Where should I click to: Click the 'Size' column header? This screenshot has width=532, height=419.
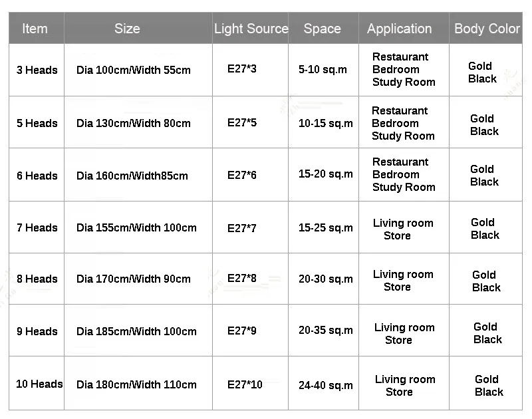138,28
